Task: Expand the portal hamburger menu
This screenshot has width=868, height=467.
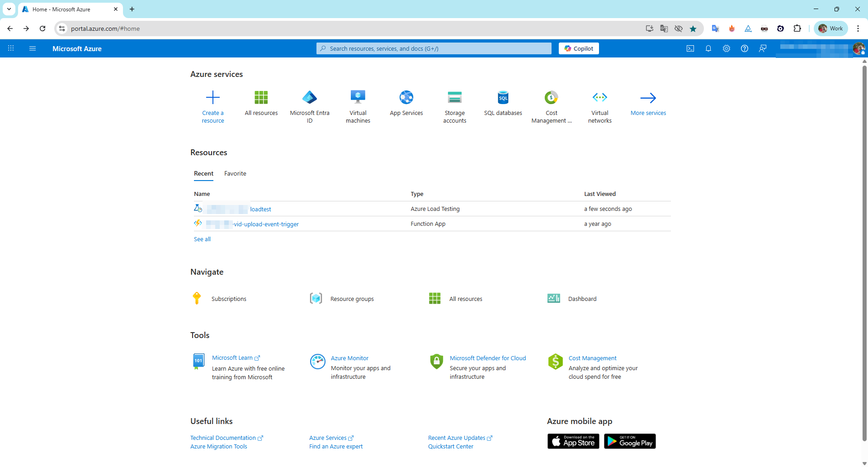Action: click(x=33, y=48)
